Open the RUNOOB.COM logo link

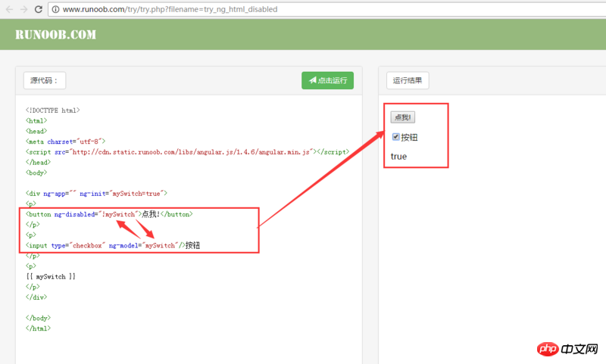(x=55, y=35)
